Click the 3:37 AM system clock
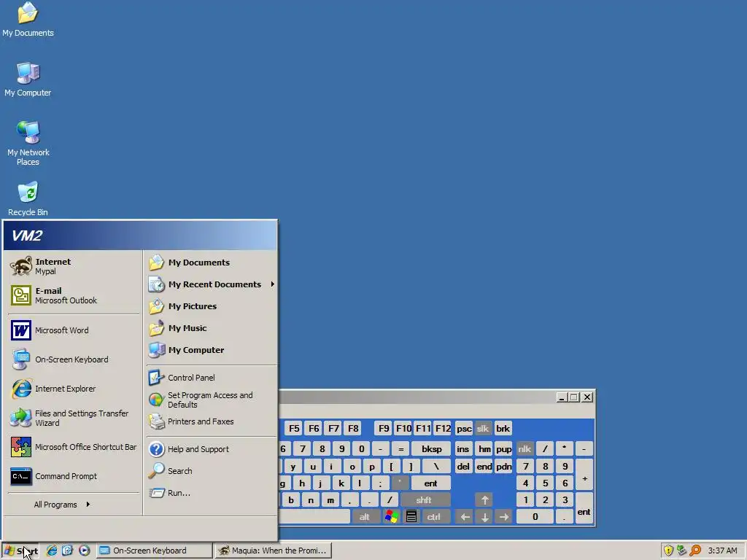This screenshot has height=560, width=747. point(723,551)
